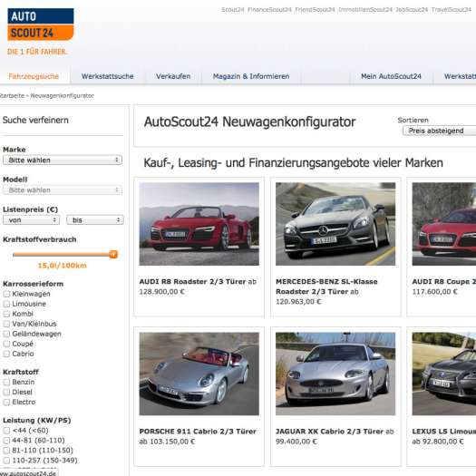Open the Sortieren Preis absteigend dropdown
This screenshot has height=476, width=476.
click(x=439, y=131)
